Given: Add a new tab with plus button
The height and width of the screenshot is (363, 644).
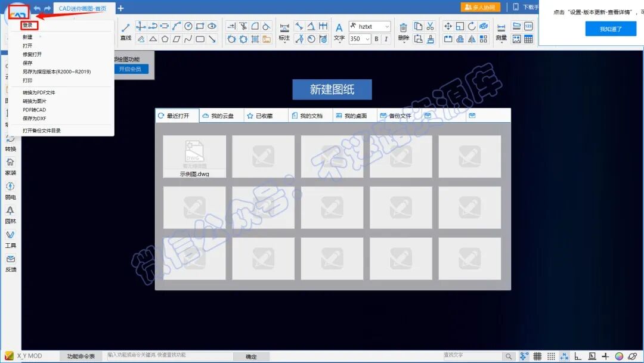Looking at the screenshot, I should coord(120,8).
